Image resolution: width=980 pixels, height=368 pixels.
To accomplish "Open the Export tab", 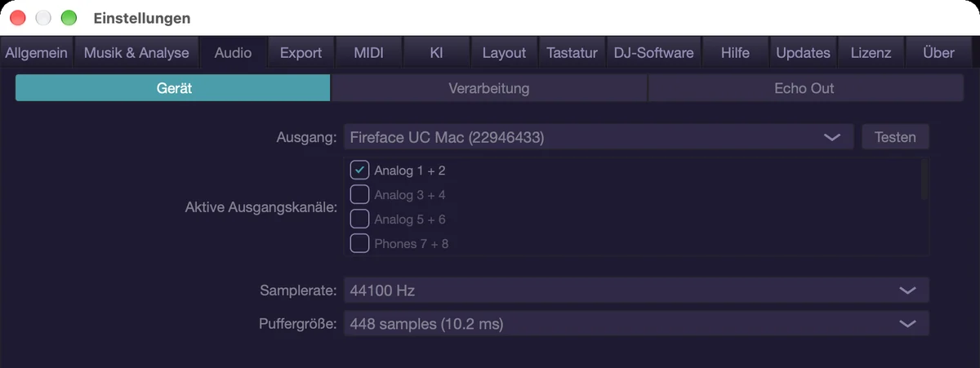I will point(301,53).
